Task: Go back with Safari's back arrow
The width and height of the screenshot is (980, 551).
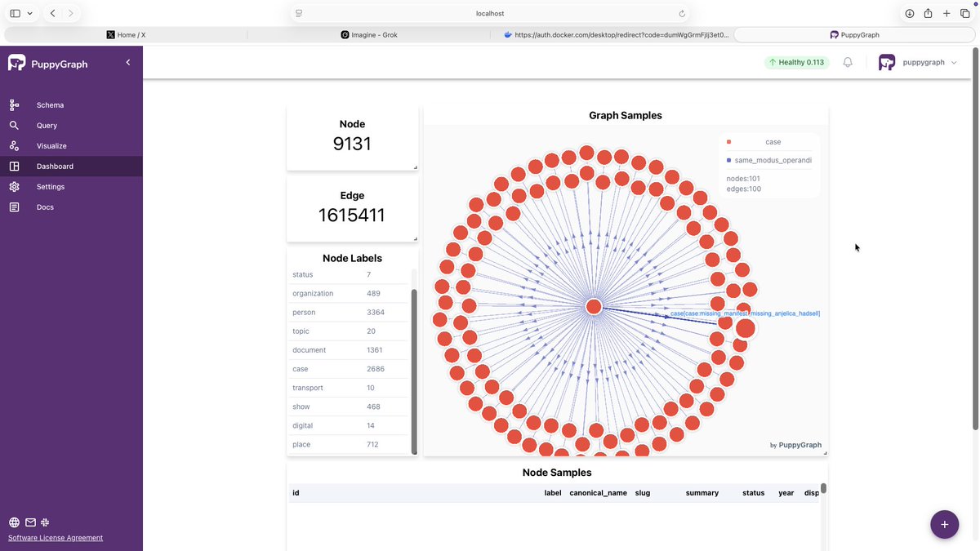Action: [52, 13]
